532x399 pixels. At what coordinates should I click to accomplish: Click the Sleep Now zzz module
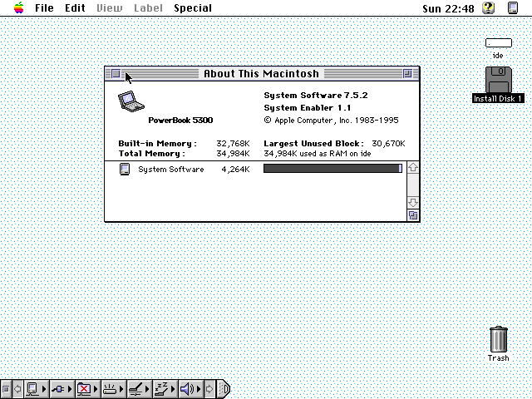coord(160,388)
